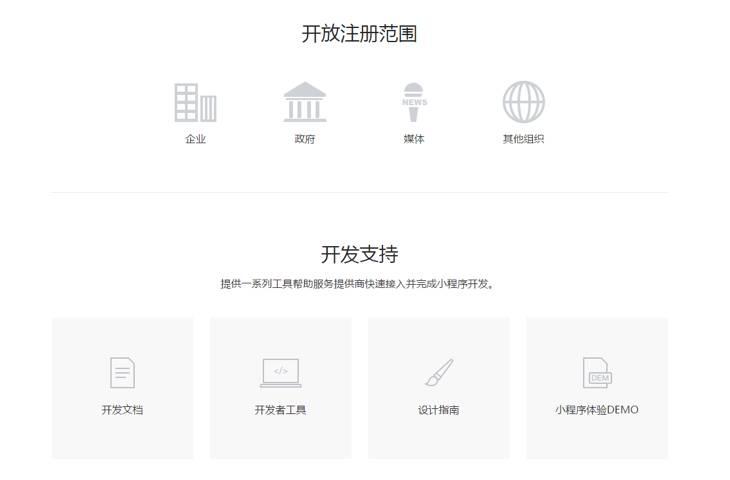Click the laptop code icon for developer tools
The width and height of the screenshot is (730, 480).
click(280, 373)
